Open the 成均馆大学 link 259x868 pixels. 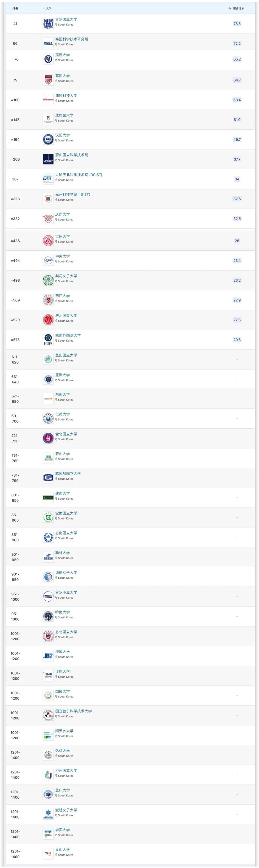tap(64, 115)
